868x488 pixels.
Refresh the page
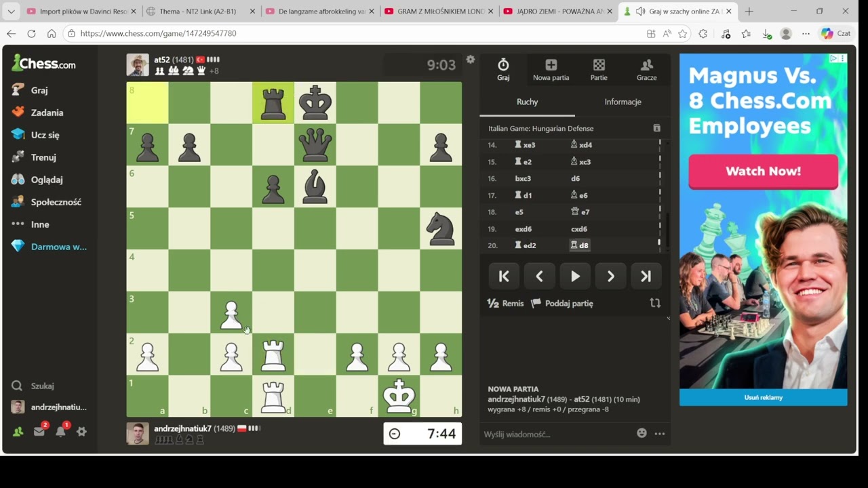click(x=31, y=33)
